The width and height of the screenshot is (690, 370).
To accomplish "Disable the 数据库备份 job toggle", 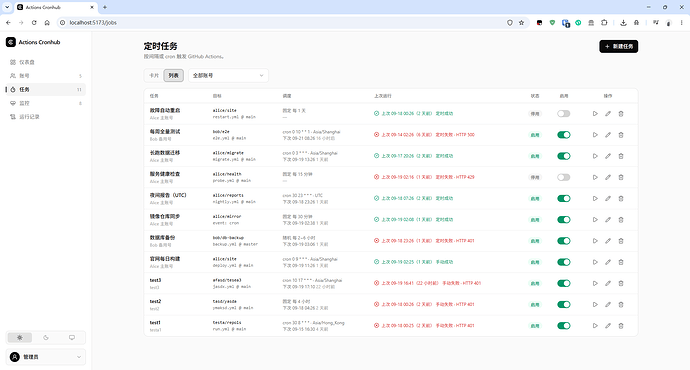I will [x=564, y=241].
